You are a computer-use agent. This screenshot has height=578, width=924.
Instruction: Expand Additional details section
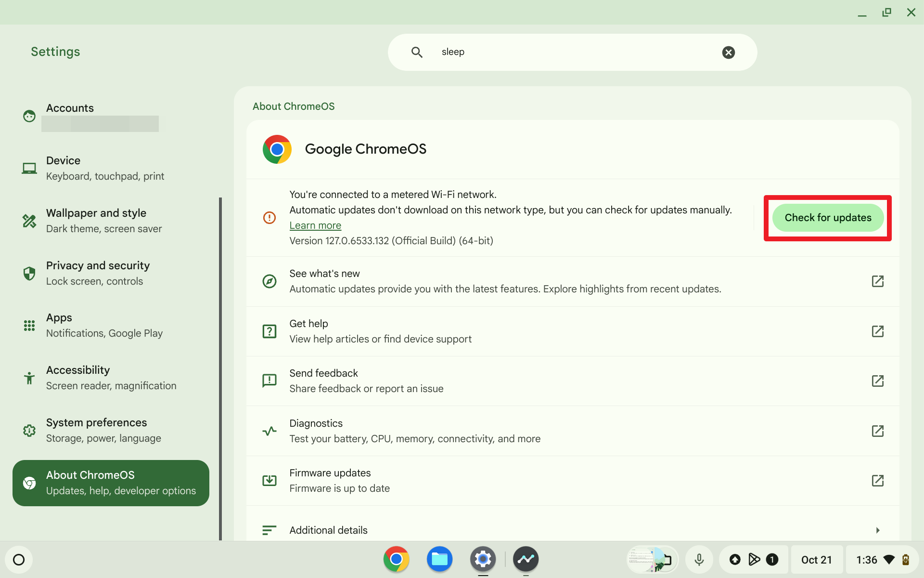(x=878, y=529)
